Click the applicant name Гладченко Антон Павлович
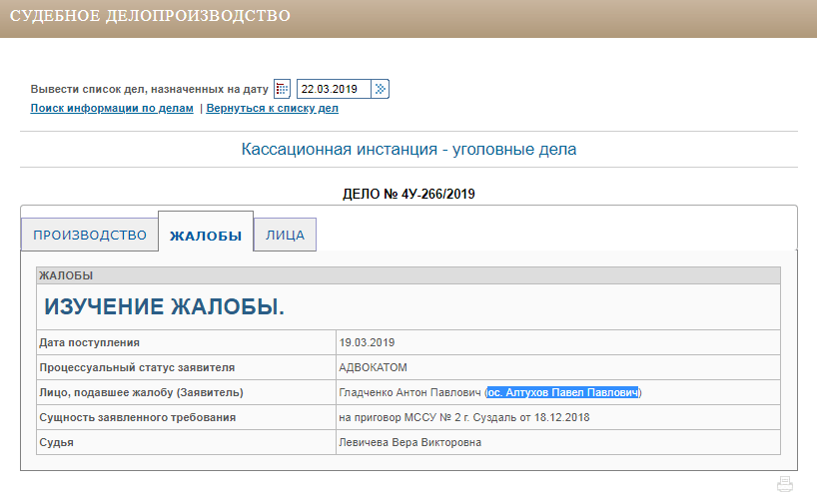Viewport: 817px width, 504px height. [411, 392]
